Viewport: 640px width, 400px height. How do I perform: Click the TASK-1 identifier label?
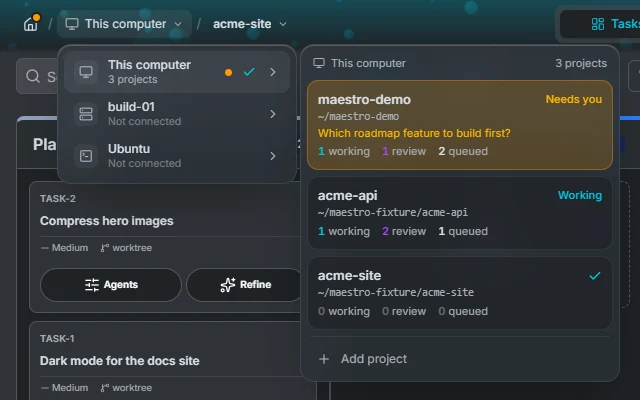tap(57, 339)
